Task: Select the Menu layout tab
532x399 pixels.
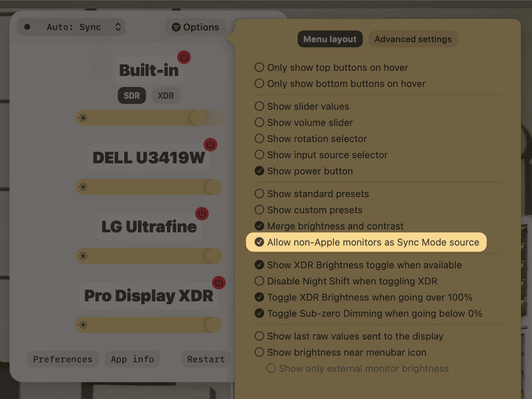Action: 330,39
